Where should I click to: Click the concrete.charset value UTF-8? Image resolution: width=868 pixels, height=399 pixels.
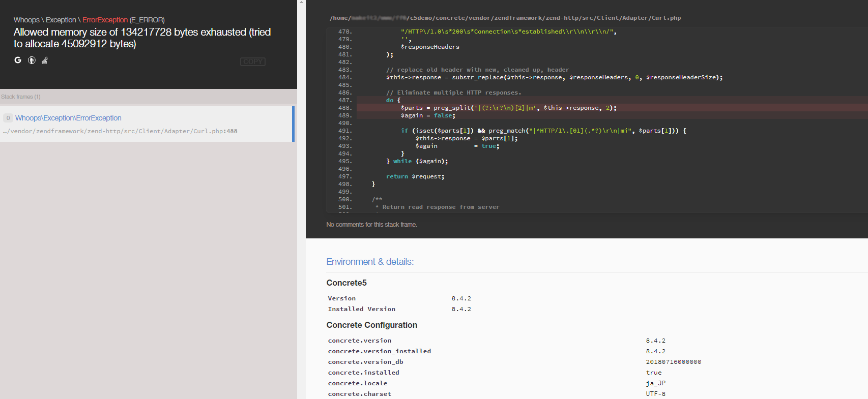(656, 394)
